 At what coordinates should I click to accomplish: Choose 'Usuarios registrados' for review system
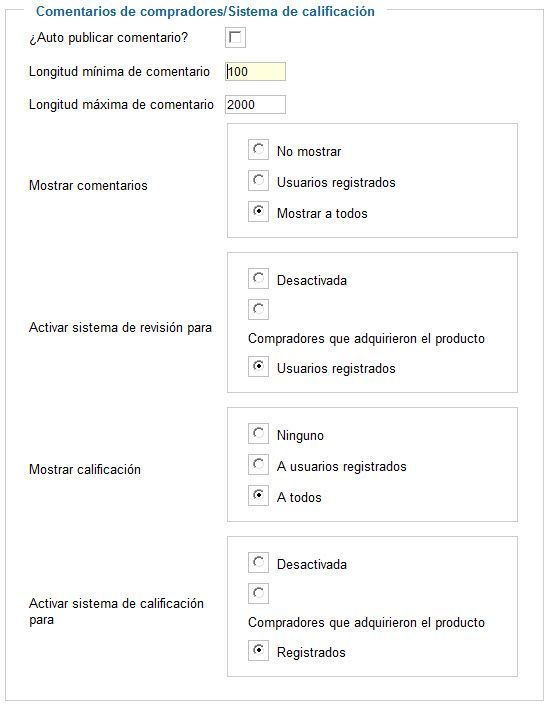(259, 366)
